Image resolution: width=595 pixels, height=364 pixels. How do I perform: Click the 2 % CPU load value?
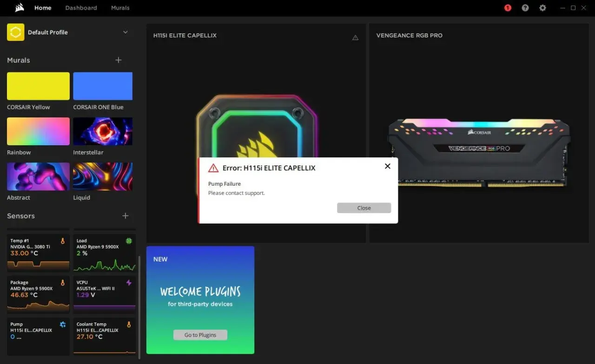tap(82, 253)
